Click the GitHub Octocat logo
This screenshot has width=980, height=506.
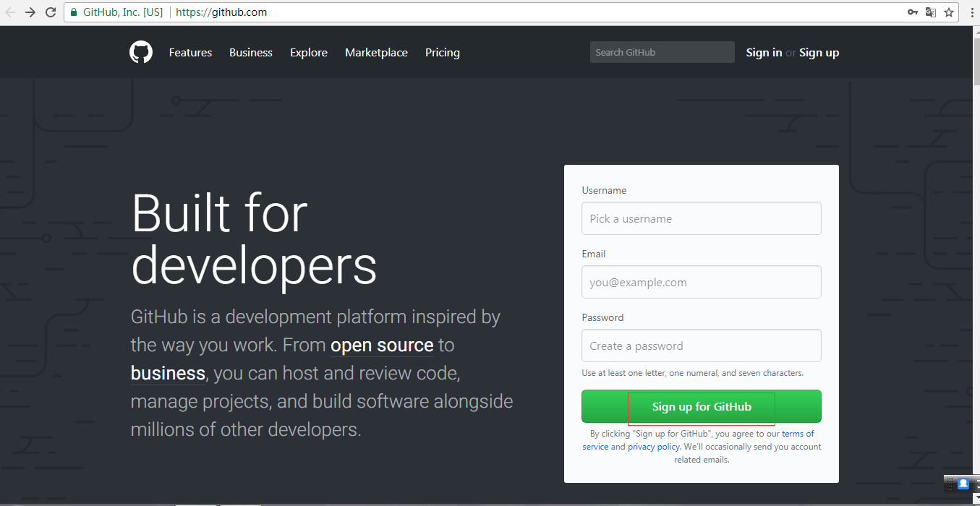pyautogui.click(x=141, y=52)
